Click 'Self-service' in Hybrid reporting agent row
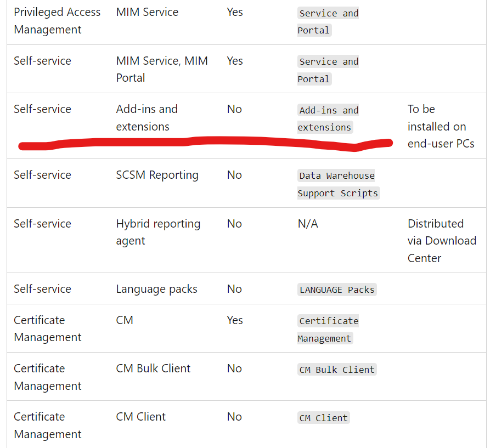 coord(42,224)
